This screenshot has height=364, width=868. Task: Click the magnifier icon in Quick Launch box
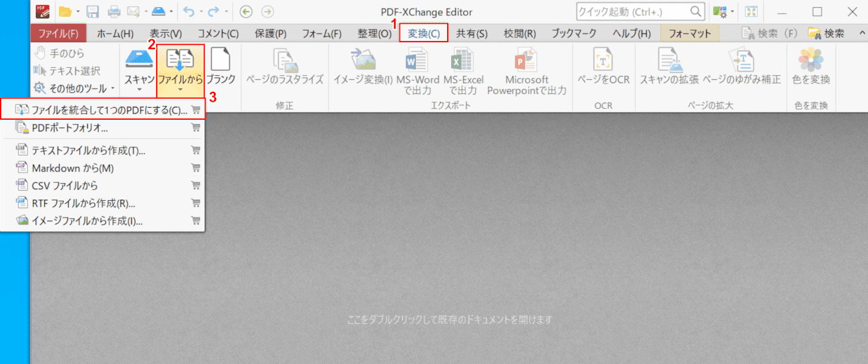[696, 11]
